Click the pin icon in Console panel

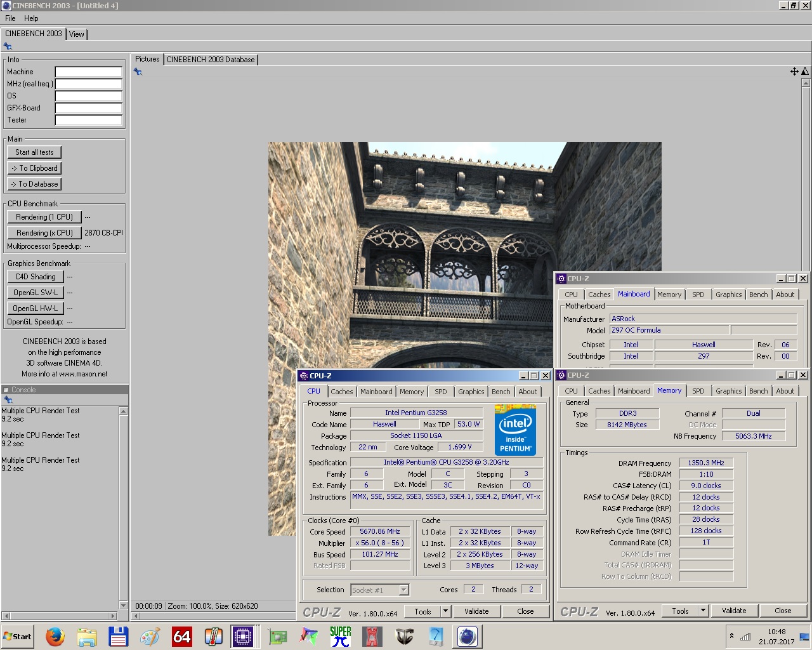point(8,400)
